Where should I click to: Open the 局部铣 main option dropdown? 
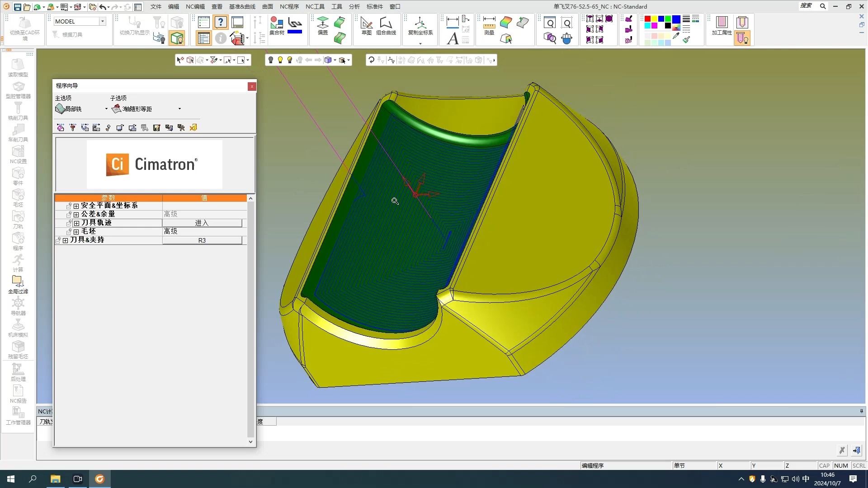point(106,109)
